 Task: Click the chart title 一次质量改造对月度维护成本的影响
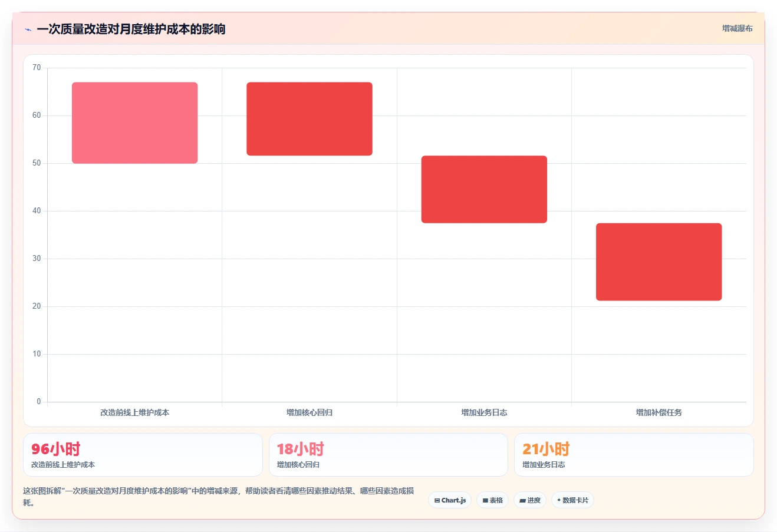pos(131,29)
